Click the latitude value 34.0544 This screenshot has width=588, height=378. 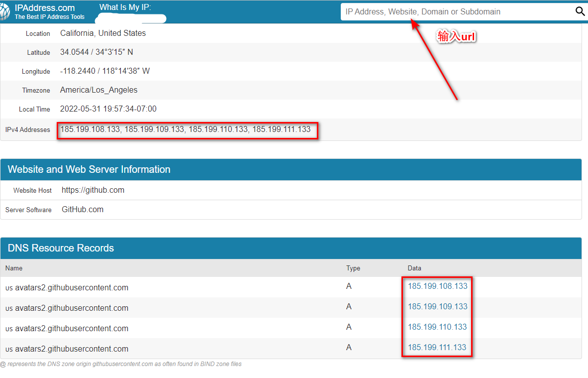tap(97, 52)
